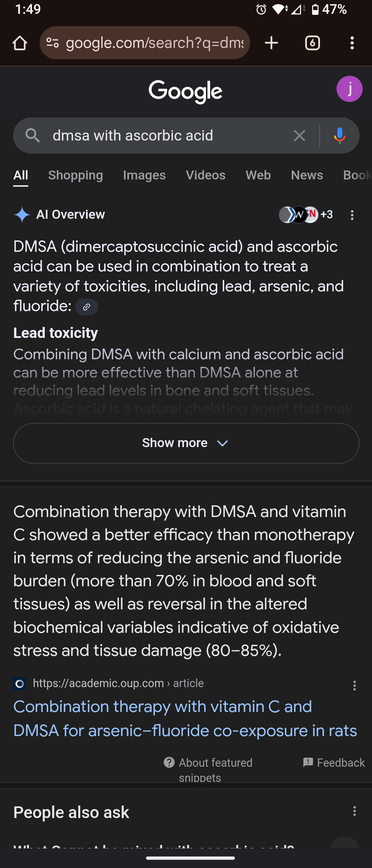Viewport: 372px width, 868px height.
Task: Switch to the News tab
Action: pyautogui.click(x=307, y=175)
